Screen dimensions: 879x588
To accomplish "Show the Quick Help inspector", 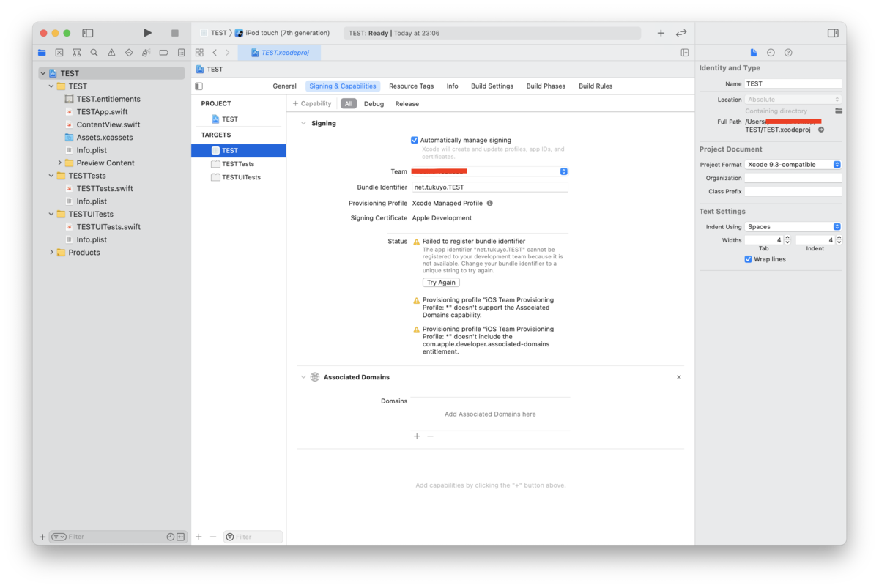I will [x=788, y=53].
